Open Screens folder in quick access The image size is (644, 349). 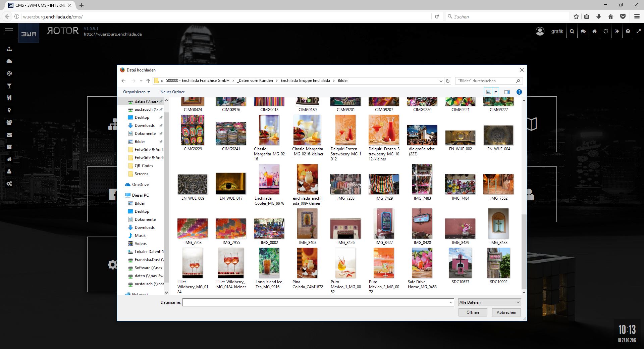pos(142,174)
